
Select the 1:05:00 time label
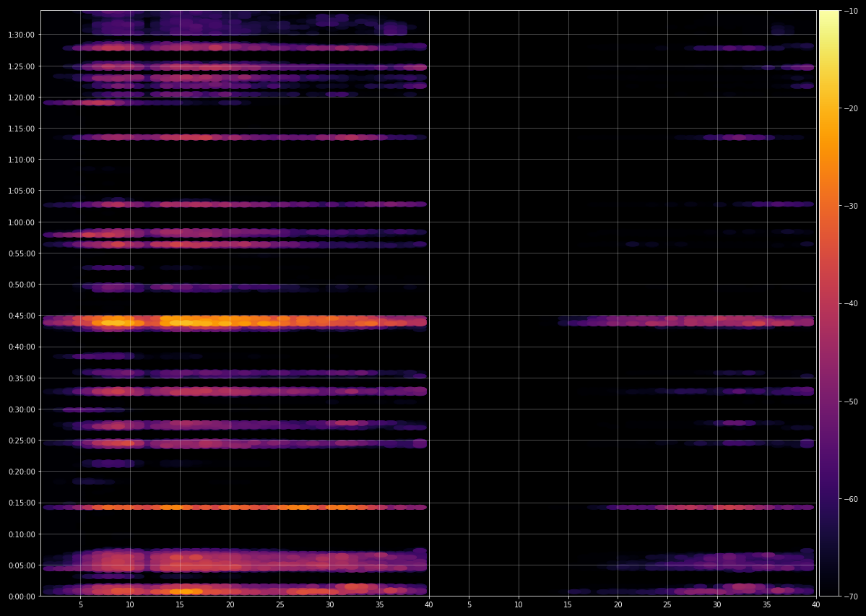coord(22,191)
